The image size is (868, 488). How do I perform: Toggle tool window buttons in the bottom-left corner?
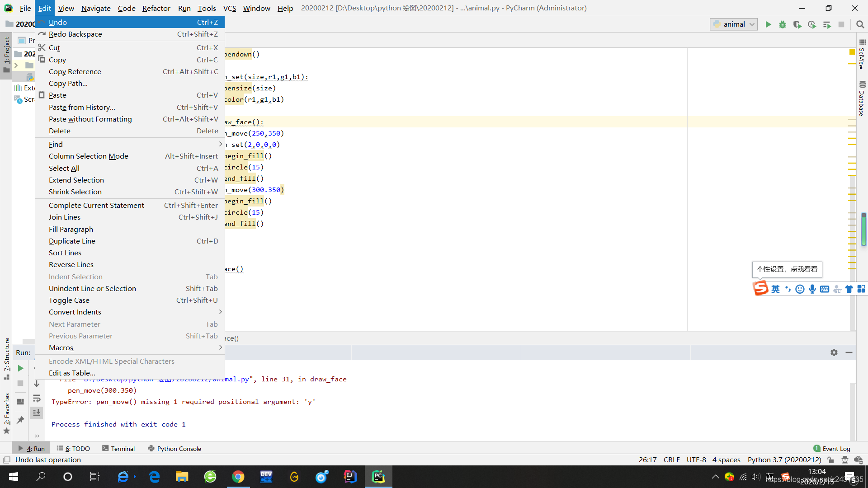pyautogui.click(x=7, y=460)
